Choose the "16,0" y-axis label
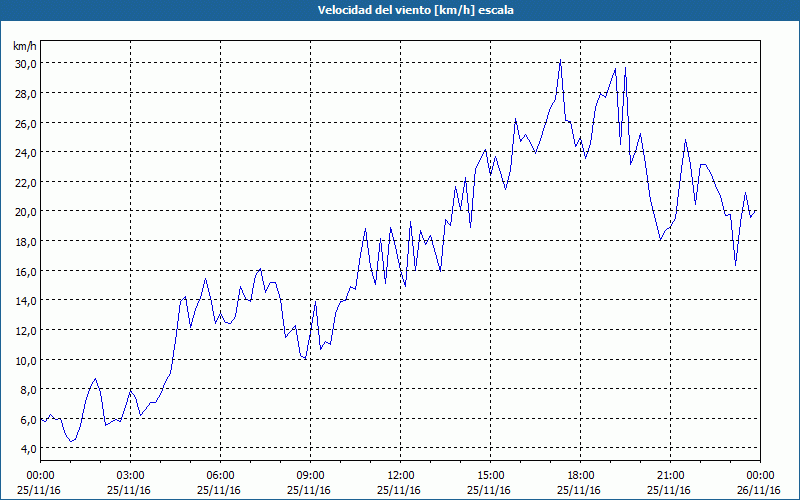Viewport: 800px width, 500px height. point(25,271)
